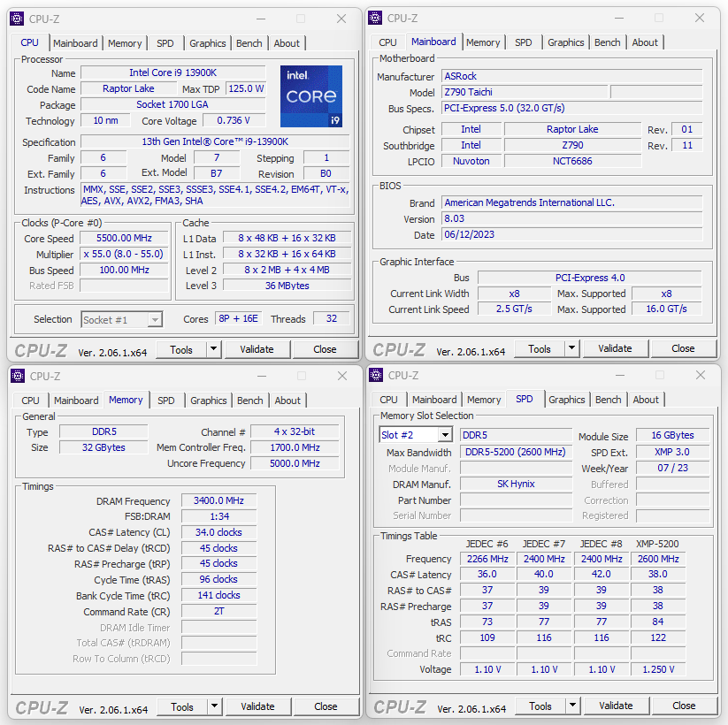Minimize the SPD tab window
The width and height of the screenshot is (728, 725).
tap(619, 375)
